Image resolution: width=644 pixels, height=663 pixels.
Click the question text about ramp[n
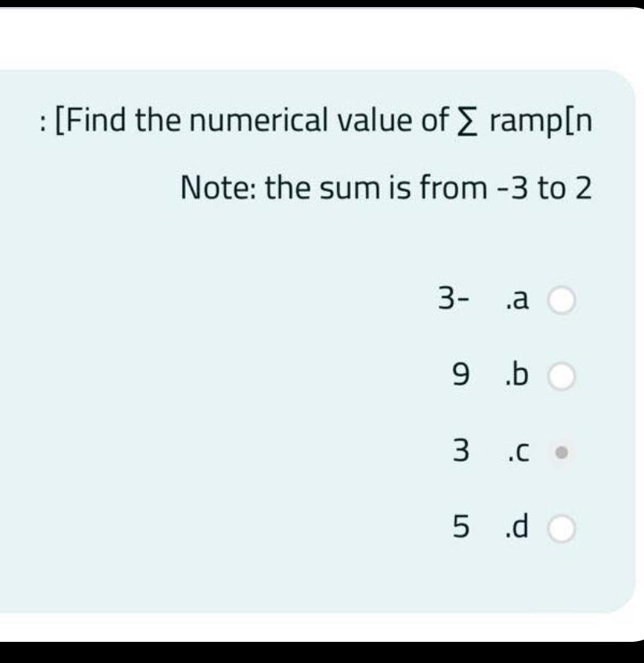click(x=313, y=120)
